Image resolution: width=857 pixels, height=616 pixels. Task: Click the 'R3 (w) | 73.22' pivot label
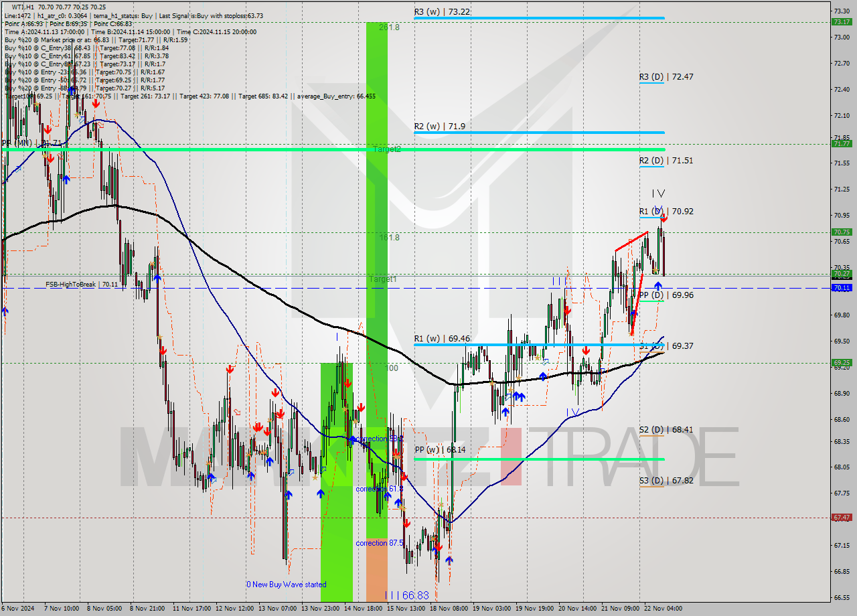point(441,11)
